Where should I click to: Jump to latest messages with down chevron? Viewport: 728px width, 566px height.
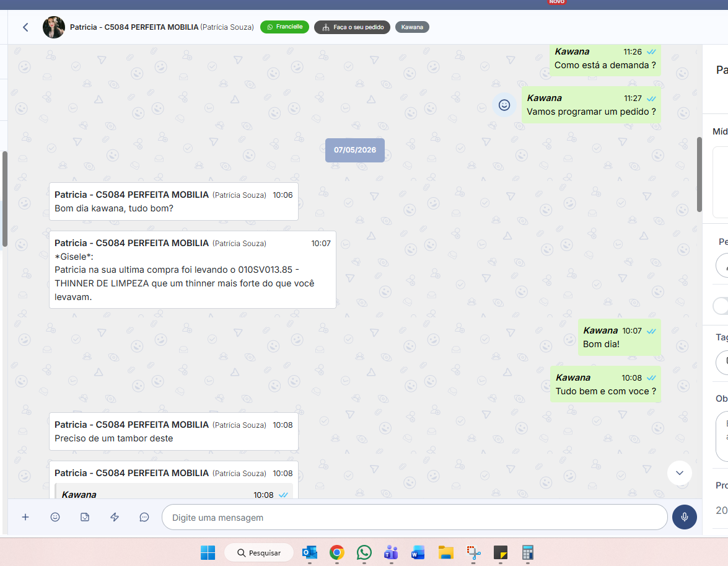(679, 473)
